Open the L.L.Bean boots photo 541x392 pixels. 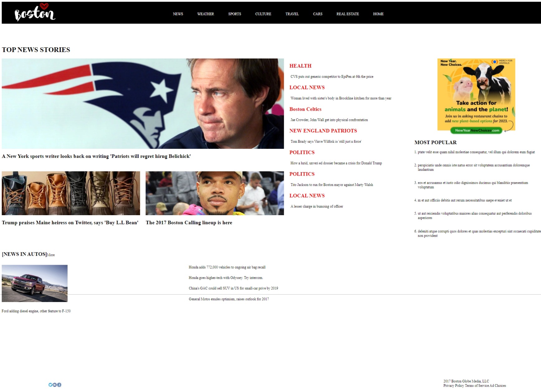pyautogui.click(x=71, y=193)
